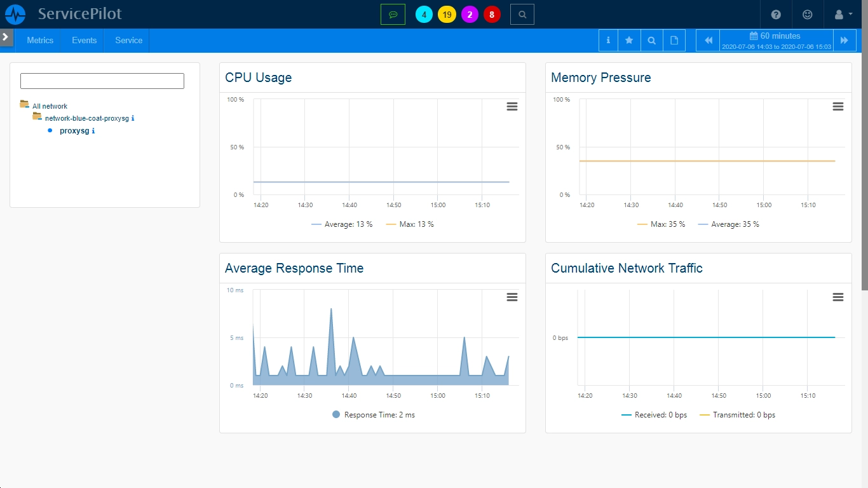This screenshot has width=868, height=488.
Task: Open the CPU Usage chart hamburger menu
Action: 512,107
